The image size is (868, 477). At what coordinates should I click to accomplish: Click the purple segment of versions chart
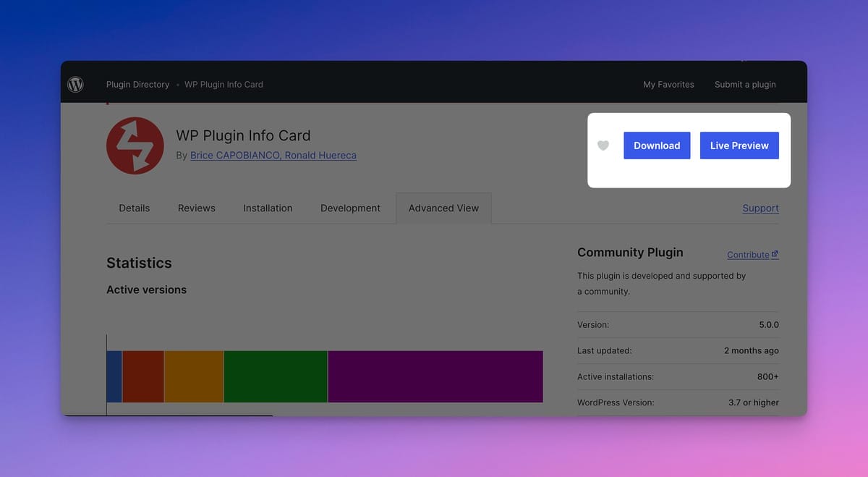435,376
